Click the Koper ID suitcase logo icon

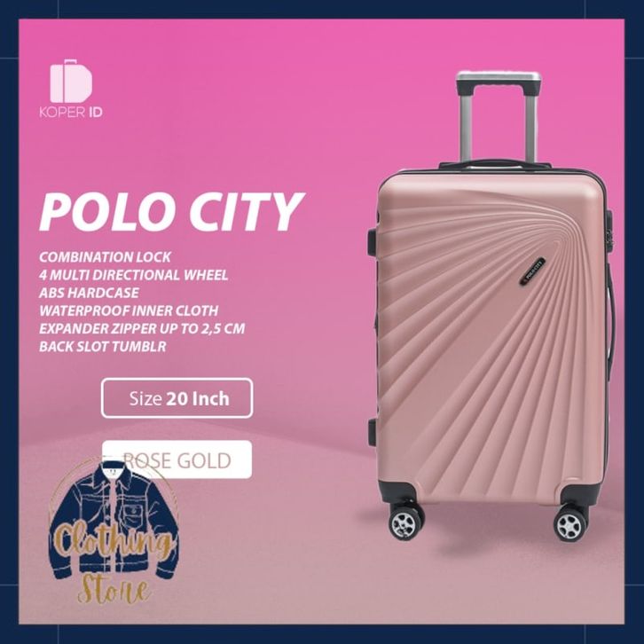[x=72, y=82]
